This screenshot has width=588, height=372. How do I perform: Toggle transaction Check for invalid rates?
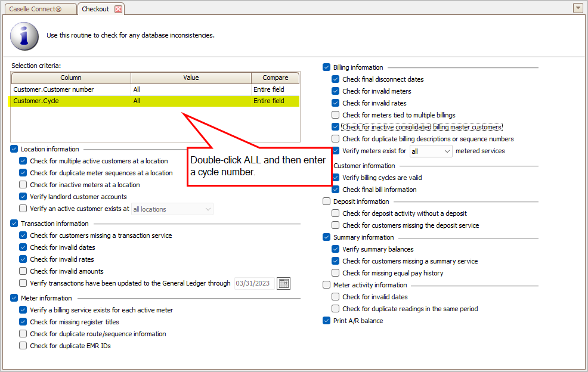(23, 259)
